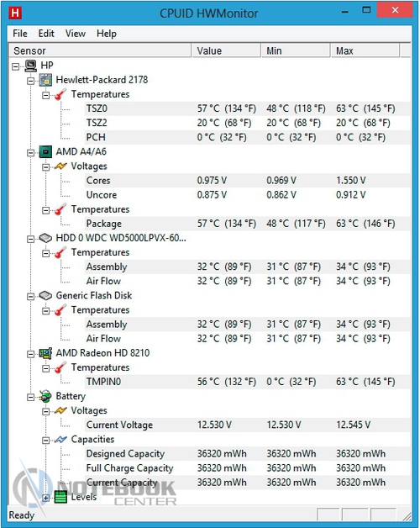
Task: Select the Generic Flash Disk drive icon
Action: coord(45,296)
